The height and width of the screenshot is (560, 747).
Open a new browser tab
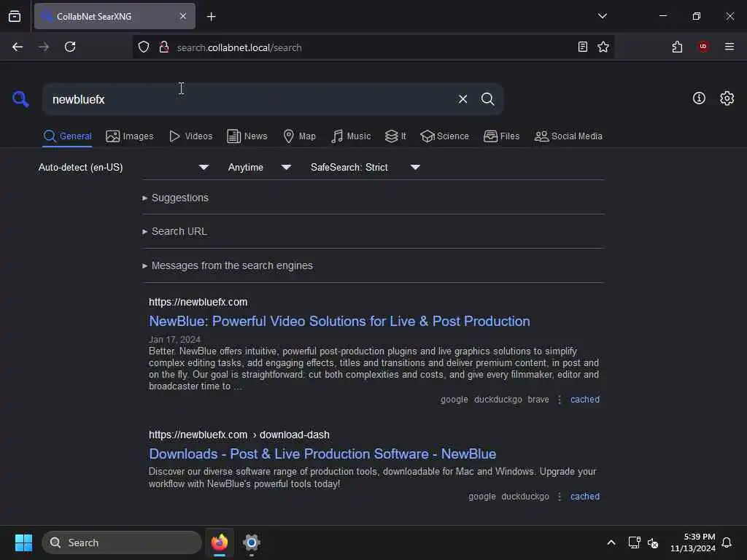(211, 17)
